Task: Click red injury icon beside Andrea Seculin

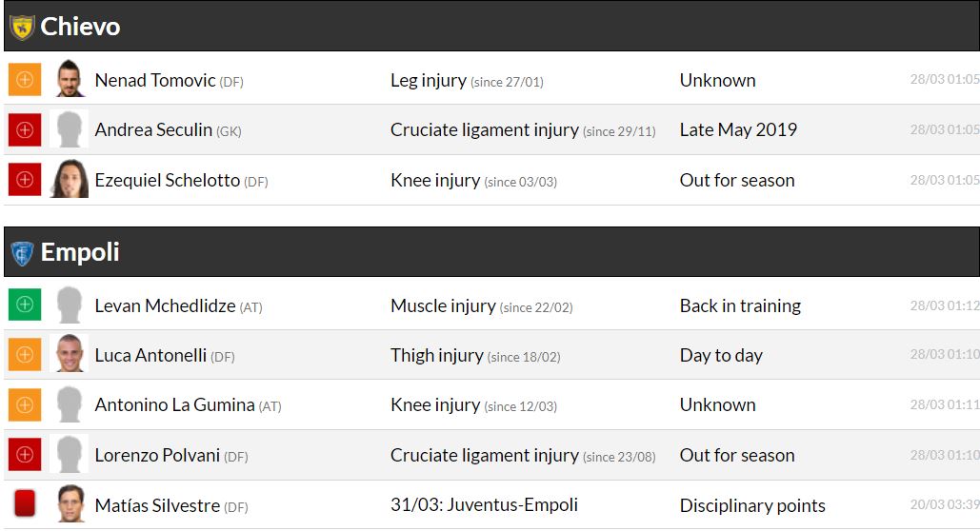Action: 25,129
